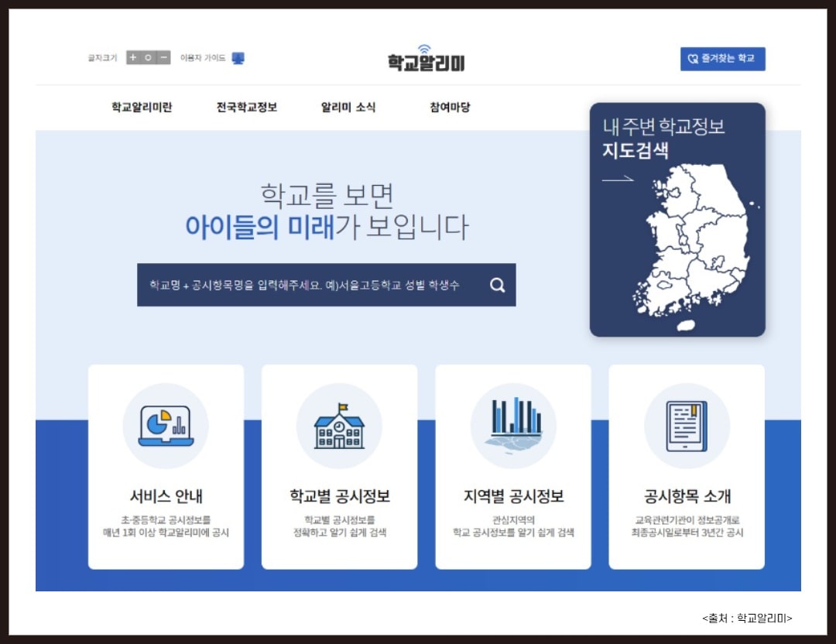
Task: Click text '정확하고 알기 쉽게 검색'
Action: (340, 532)
